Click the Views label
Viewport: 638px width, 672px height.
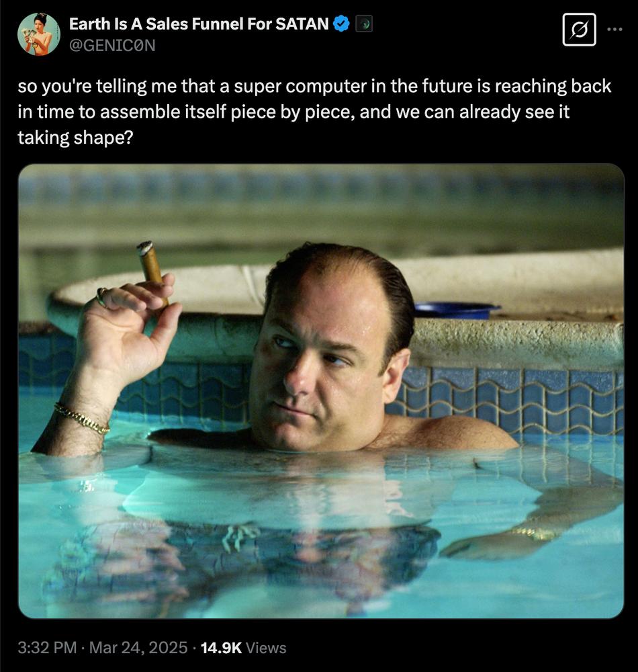(x=266, y=648)
